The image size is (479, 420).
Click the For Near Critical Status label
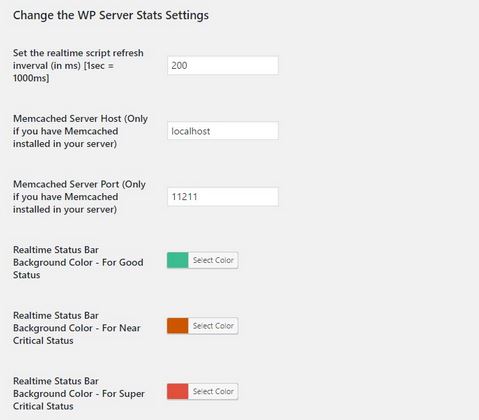click(x=77, y=328)
